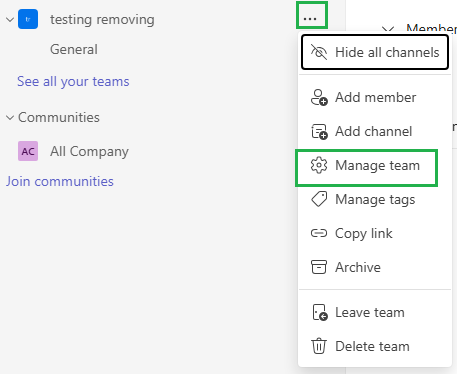Click the Copy link chain icon
Image resolution: width=457 pixels, height=374 pixels.
319,233
